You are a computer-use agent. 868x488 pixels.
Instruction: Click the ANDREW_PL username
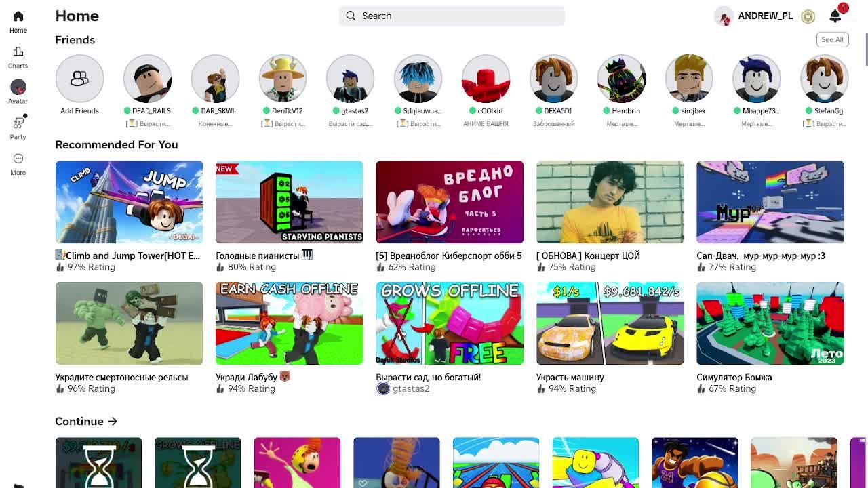[x=765, y=16]
